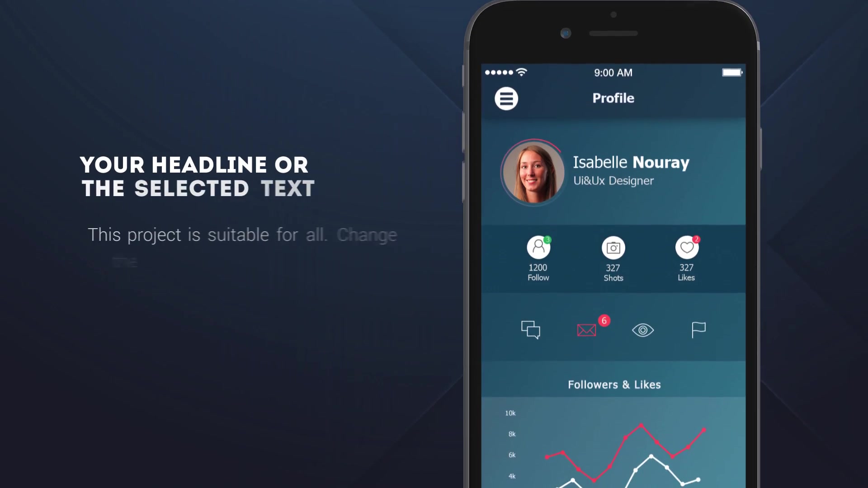Click the Shots camera icon
The image size is (868, 488).
click(x=613, y=247)
